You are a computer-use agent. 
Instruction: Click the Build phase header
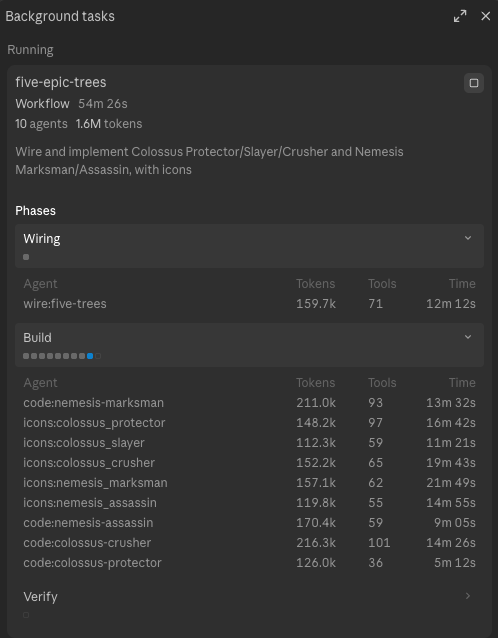pos(249,345)
